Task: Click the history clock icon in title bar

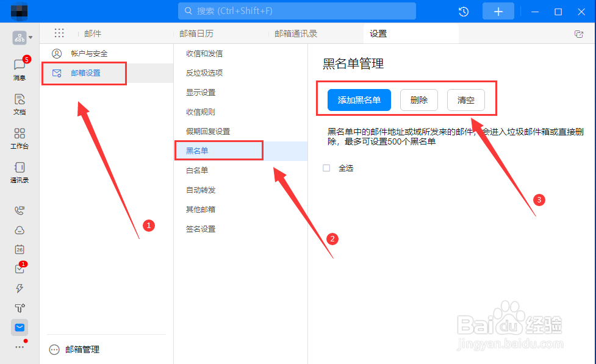Action: [x=464, y=12]
